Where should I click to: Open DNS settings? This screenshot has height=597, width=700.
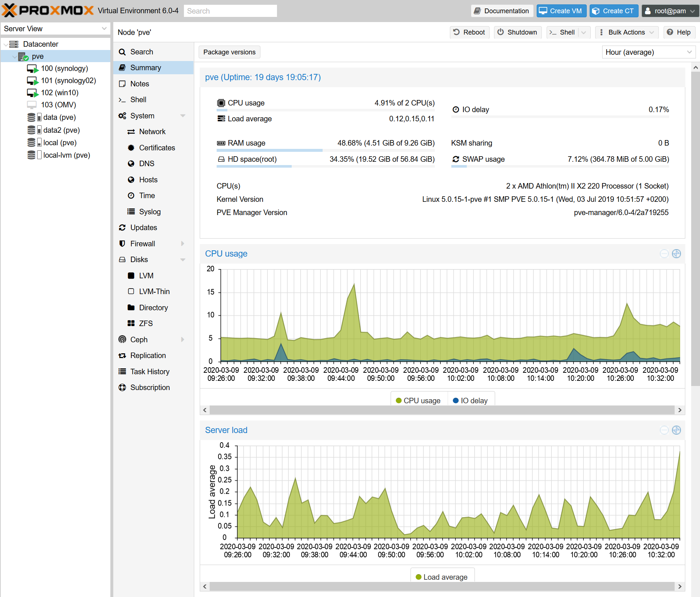(x=153, y=164)
